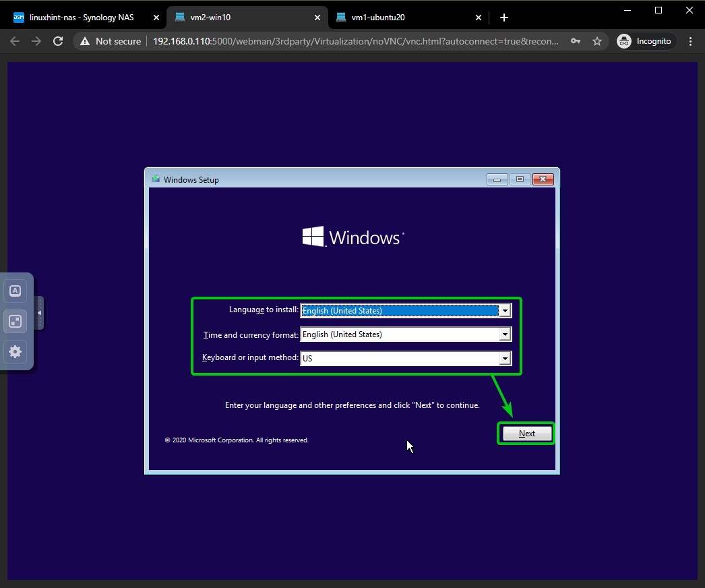Click the browser reload icon
705x588 pixels.
(x=58, y=41)
